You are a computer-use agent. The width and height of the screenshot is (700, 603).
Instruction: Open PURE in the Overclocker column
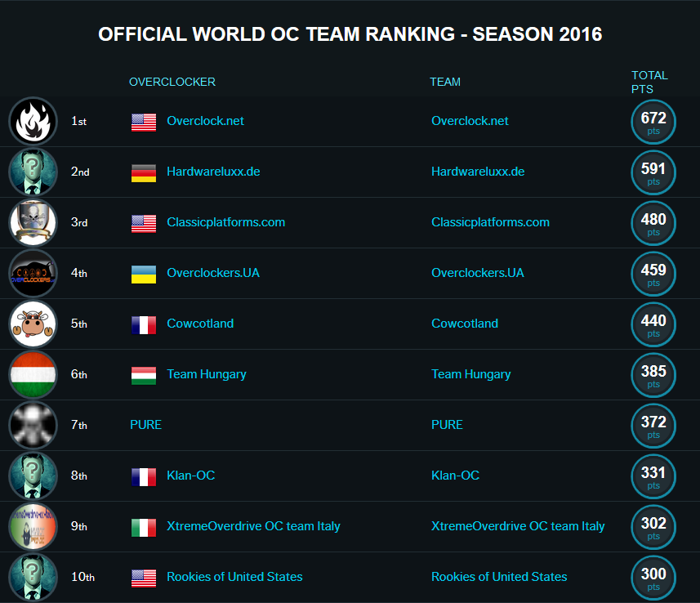[x=146, y=425]
